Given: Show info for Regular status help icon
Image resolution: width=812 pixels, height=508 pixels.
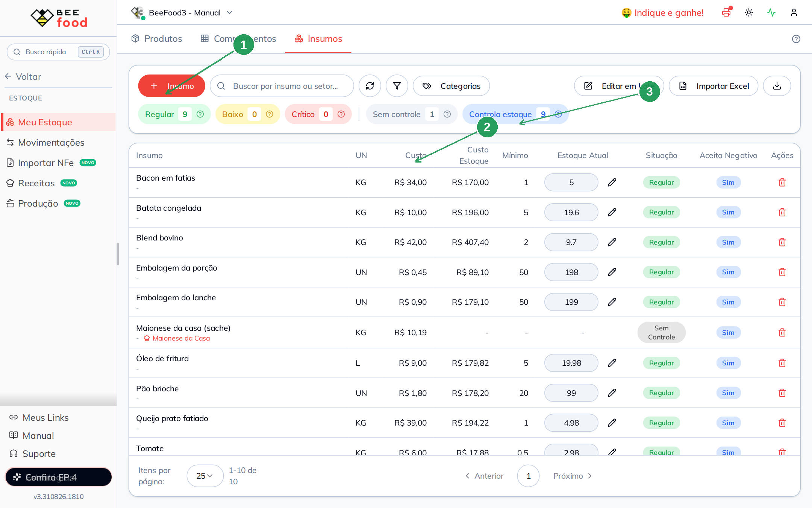Looking at the screenshot, I should tap(200, 114).
